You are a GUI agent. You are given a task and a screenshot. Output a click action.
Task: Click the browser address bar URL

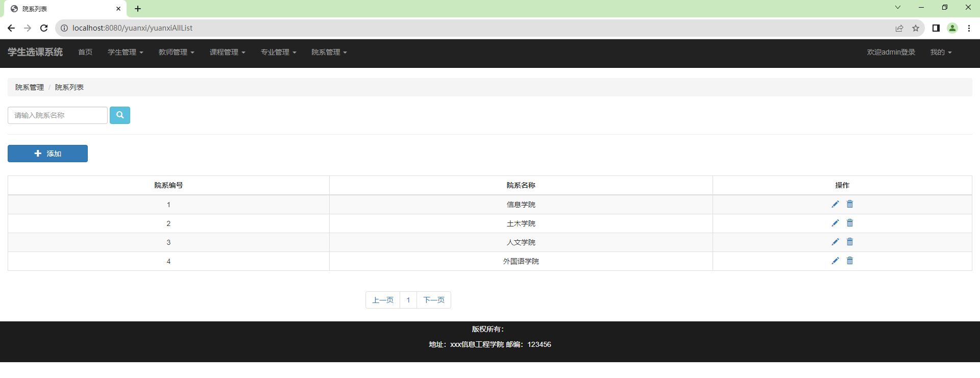click(133, 28)
